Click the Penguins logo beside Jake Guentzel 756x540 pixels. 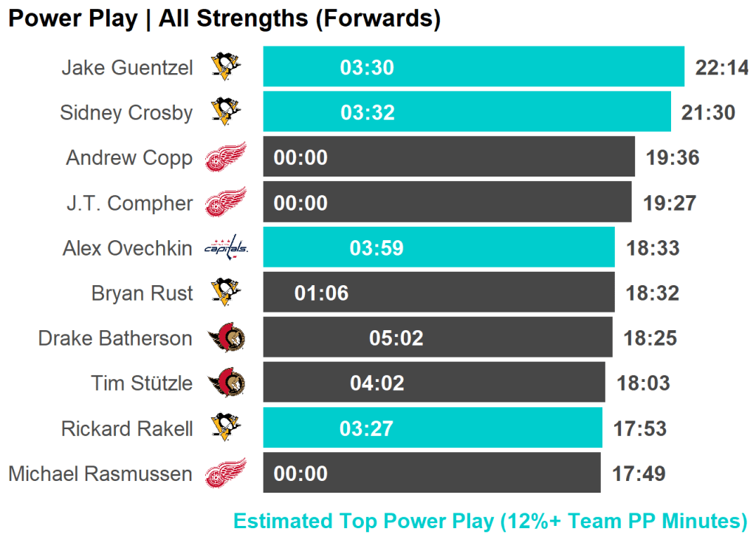click(226, 67)
